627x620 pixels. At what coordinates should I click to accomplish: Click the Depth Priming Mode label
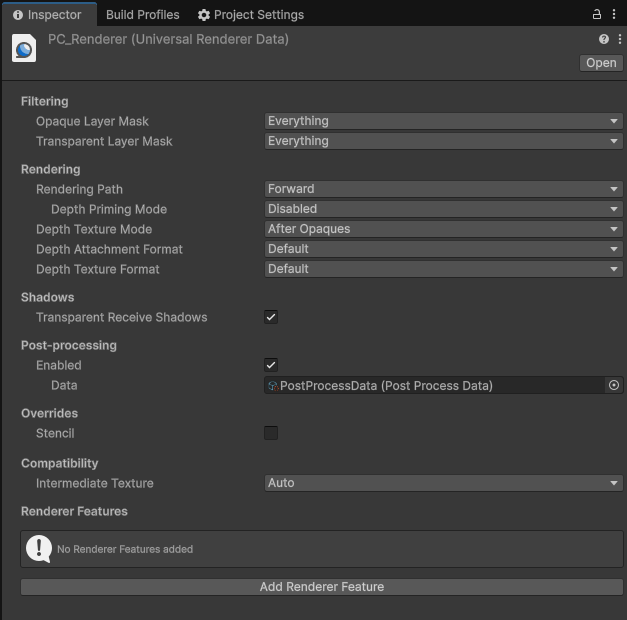109,209
